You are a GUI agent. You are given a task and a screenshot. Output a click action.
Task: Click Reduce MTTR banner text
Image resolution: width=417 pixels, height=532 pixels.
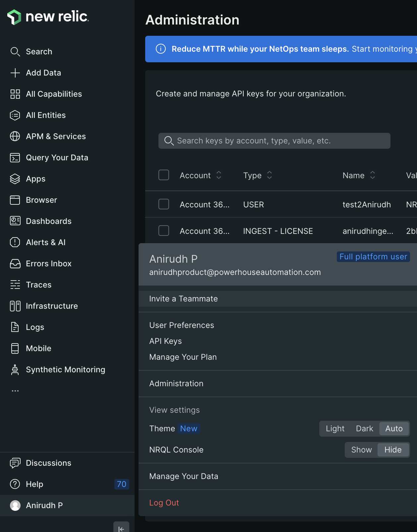point(260,49)
